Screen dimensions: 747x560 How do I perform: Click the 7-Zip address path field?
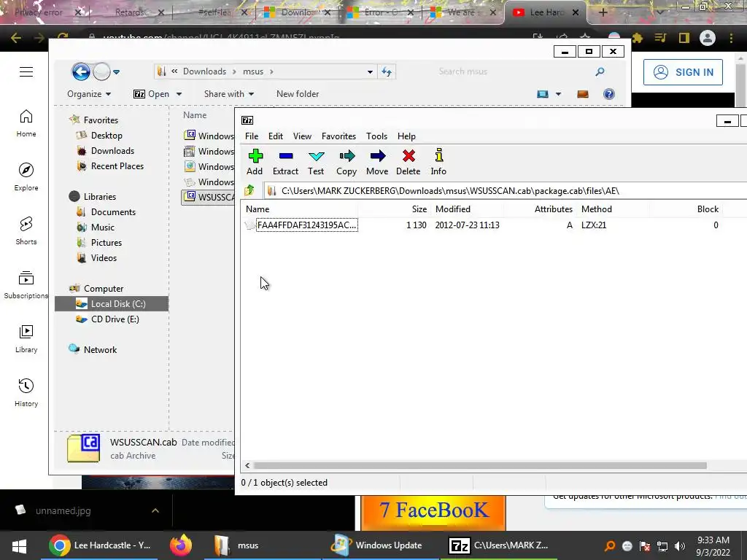pos(505,191)
